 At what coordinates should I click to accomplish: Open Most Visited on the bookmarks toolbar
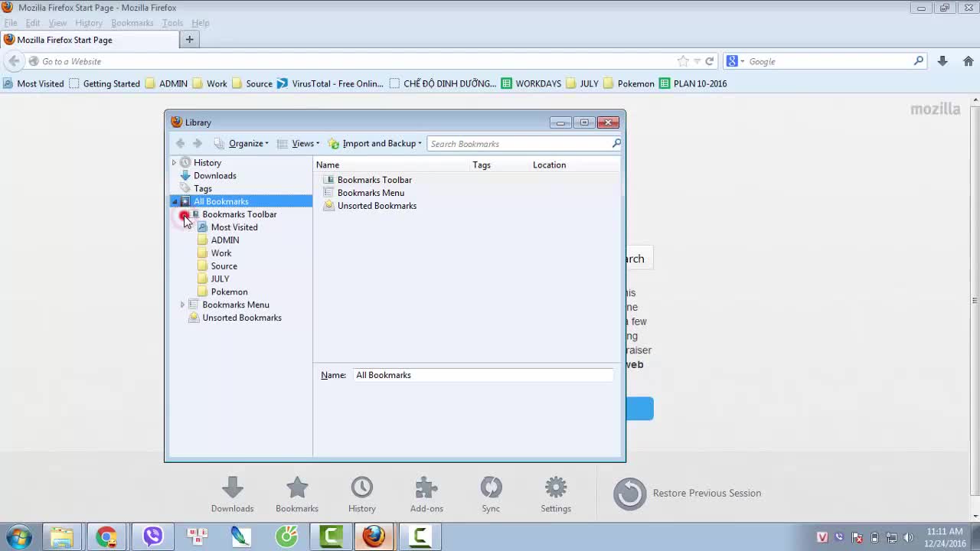34,83
